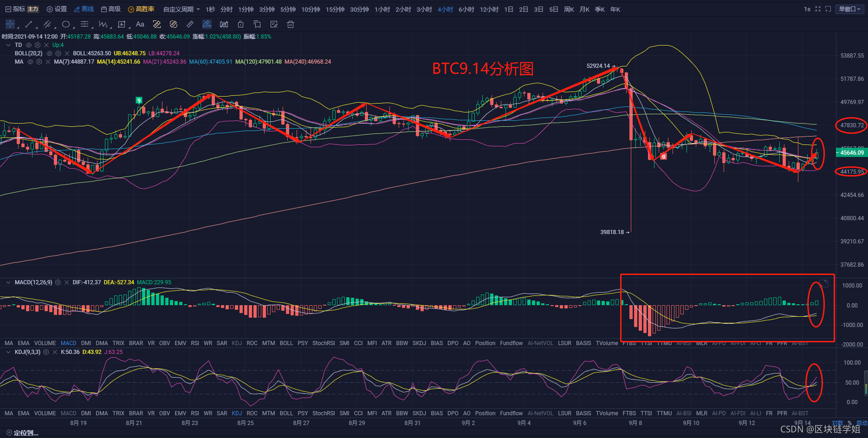Image resolution: width=868 pixels, height=438 pixels.
Task: Switch to 周K timeframe
Action: coord(569,9)
